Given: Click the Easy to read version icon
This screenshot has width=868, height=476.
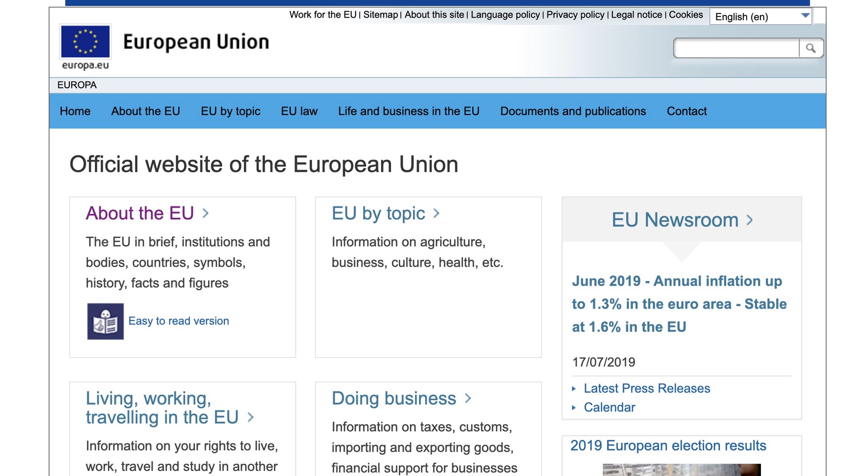Looking at the screenshot, I should (x=105, y=321).
